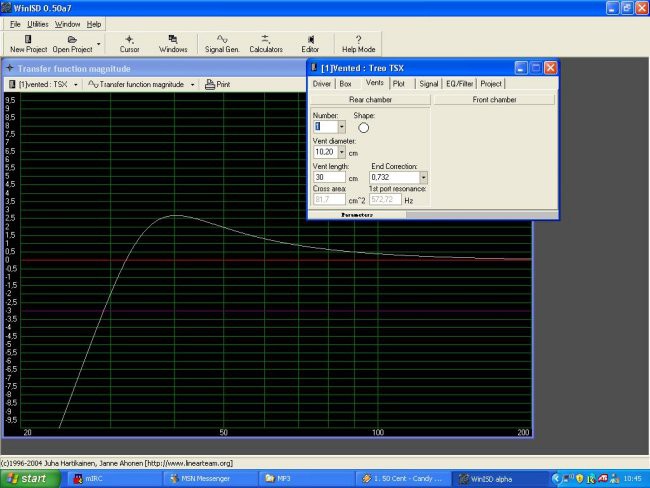This screenshot has width=650, height=488.
Task: Open the MP3 folder taskbar item
Action: click(x=307, y=479)
